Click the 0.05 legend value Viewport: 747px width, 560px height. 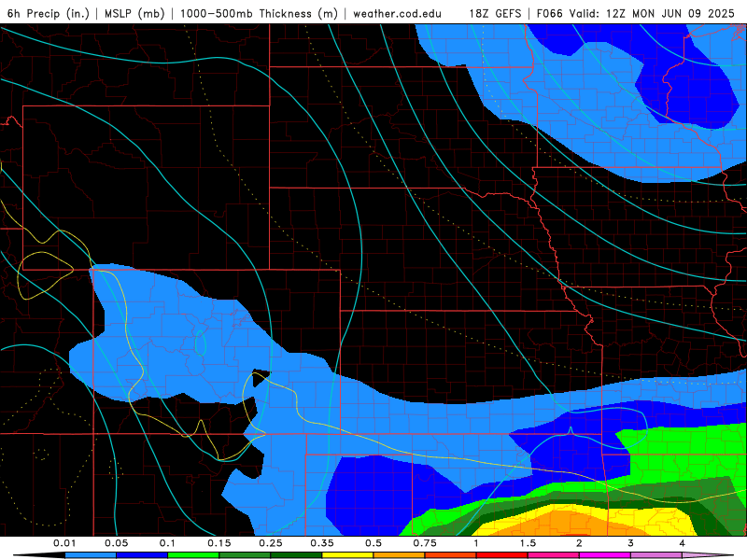(116, 543)
